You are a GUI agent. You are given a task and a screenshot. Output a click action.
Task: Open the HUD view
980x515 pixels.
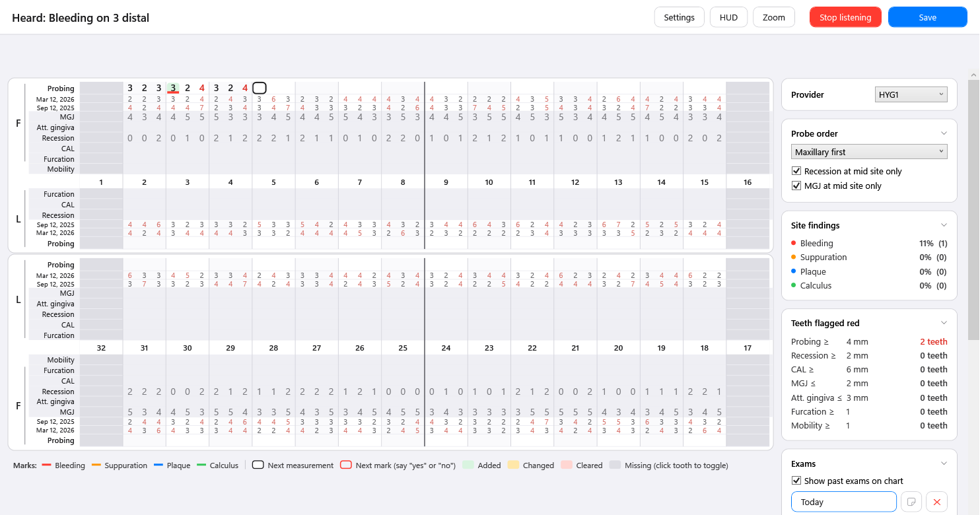[x=728, y=17]
